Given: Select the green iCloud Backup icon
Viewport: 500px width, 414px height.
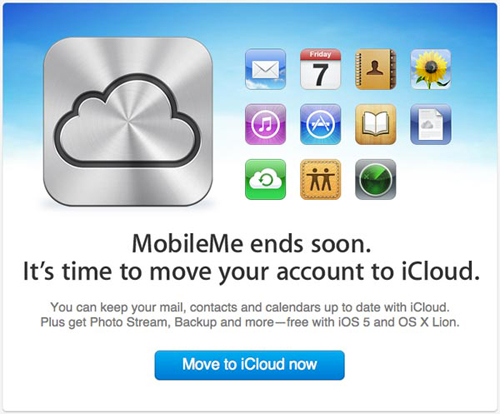Looking at the screenshot, I should click(265, 179).
